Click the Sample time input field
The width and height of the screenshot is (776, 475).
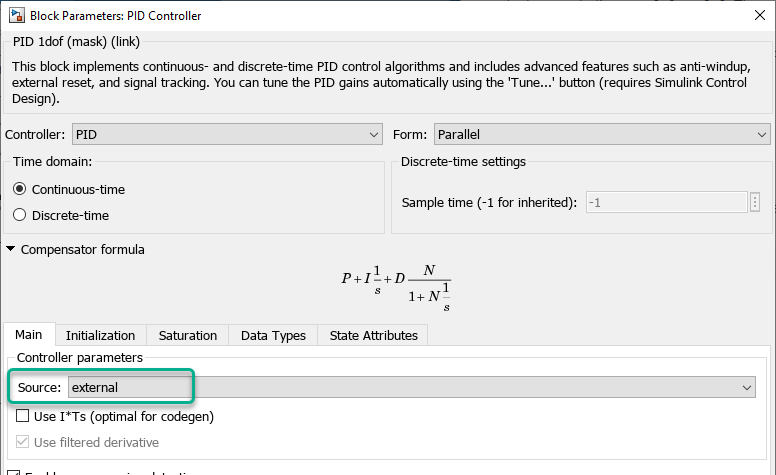[x=665, y=202]
